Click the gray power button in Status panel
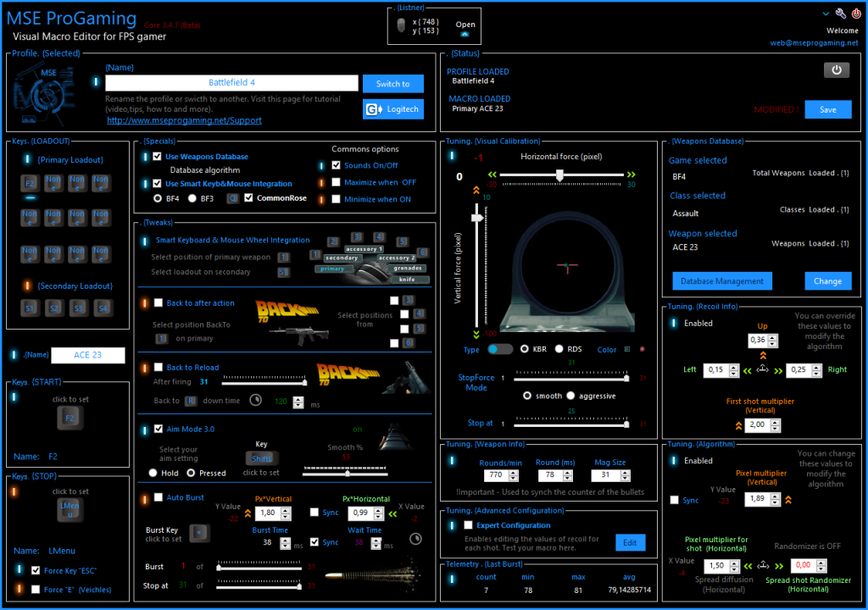Viewport: 868px width, 610px height. click(x=837, y=69)
